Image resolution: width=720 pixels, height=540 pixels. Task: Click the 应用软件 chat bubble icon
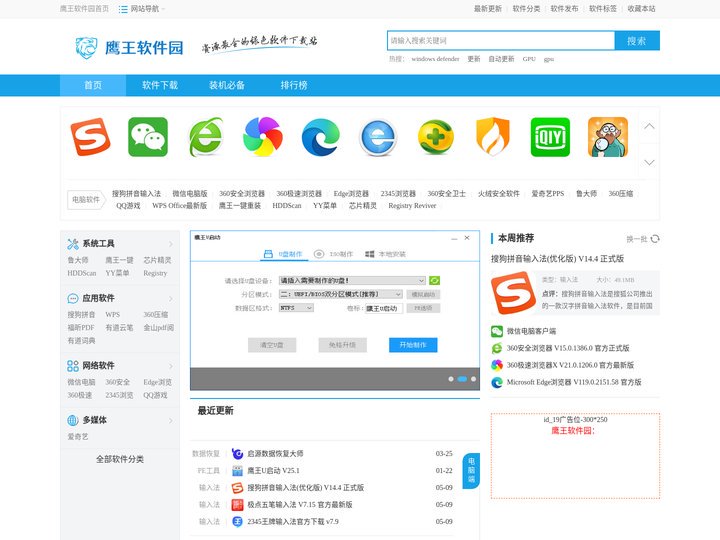tap(73, 298)
